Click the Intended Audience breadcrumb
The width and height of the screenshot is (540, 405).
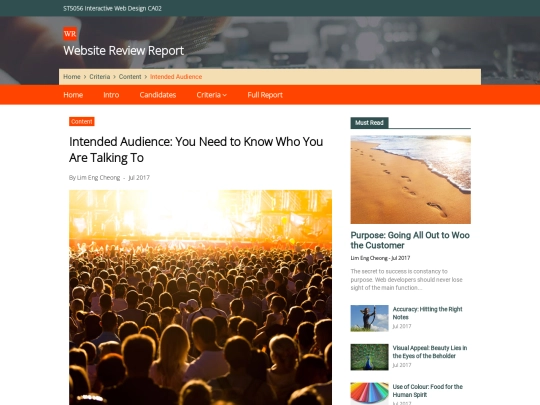(x=176, y=77)
